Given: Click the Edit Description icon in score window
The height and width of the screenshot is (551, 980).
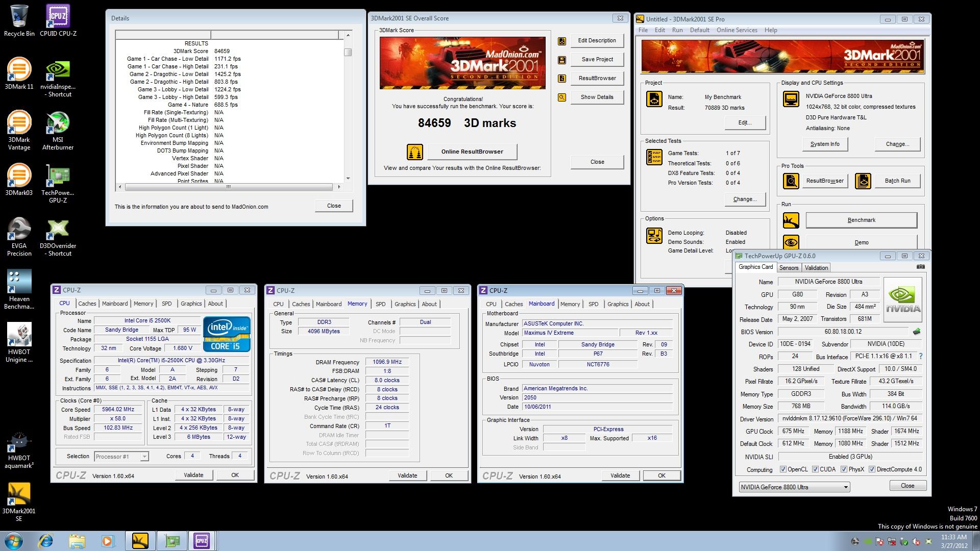Looking at the screenshot, I should pyautogui.click(x=562, y=41).
